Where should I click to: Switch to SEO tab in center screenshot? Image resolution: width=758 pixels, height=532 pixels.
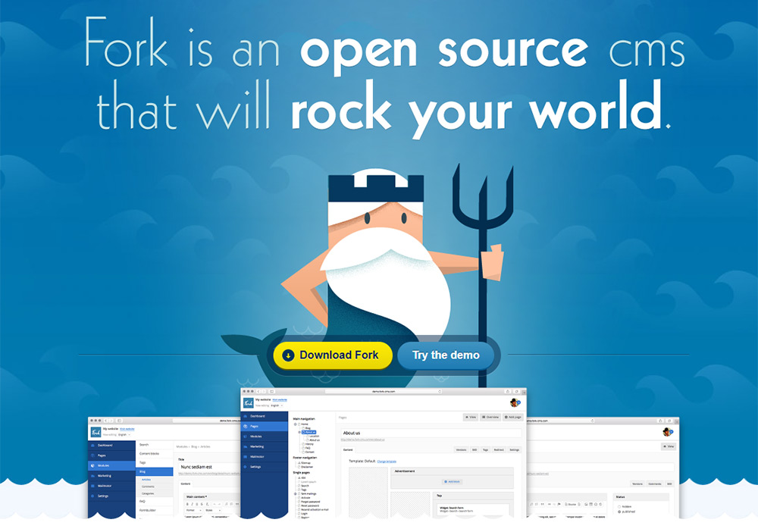(x=475, y=450)
